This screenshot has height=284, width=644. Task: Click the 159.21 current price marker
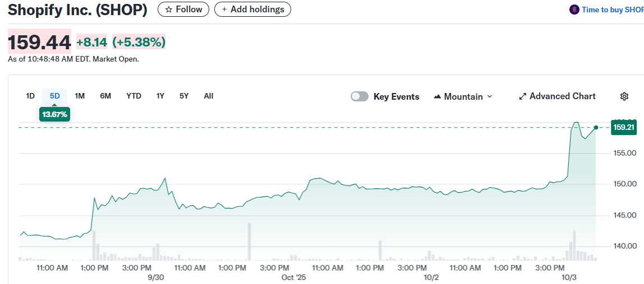click(624, 128)
